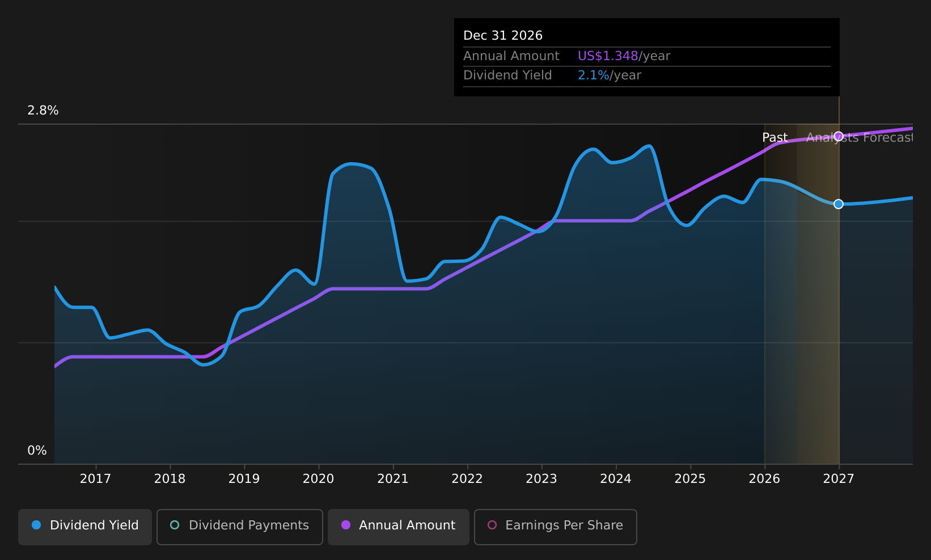Click the 2018 x-axis label
This screenshot has width=931, height=560.
(170, 479)
